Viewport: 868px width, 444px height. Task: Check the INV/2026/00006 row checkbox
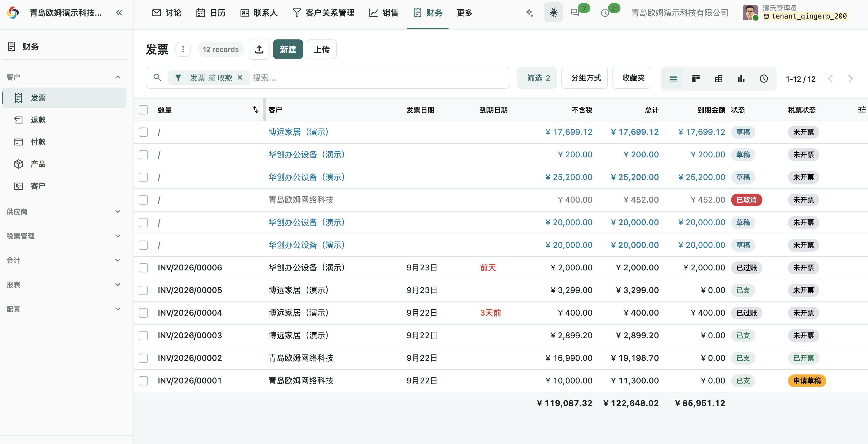(143, 268)
